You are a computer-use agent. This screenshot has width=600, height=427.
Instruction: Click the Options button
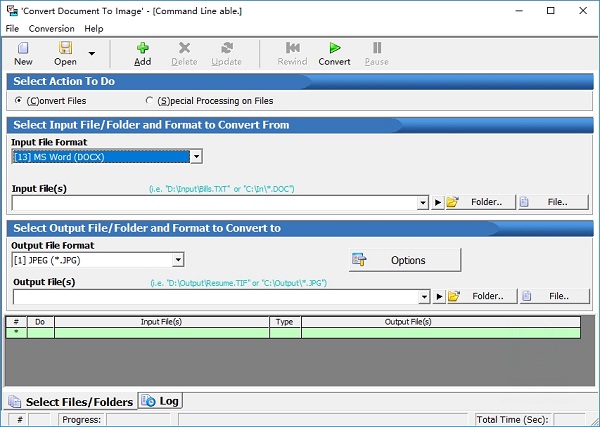(x=404, y=260)
